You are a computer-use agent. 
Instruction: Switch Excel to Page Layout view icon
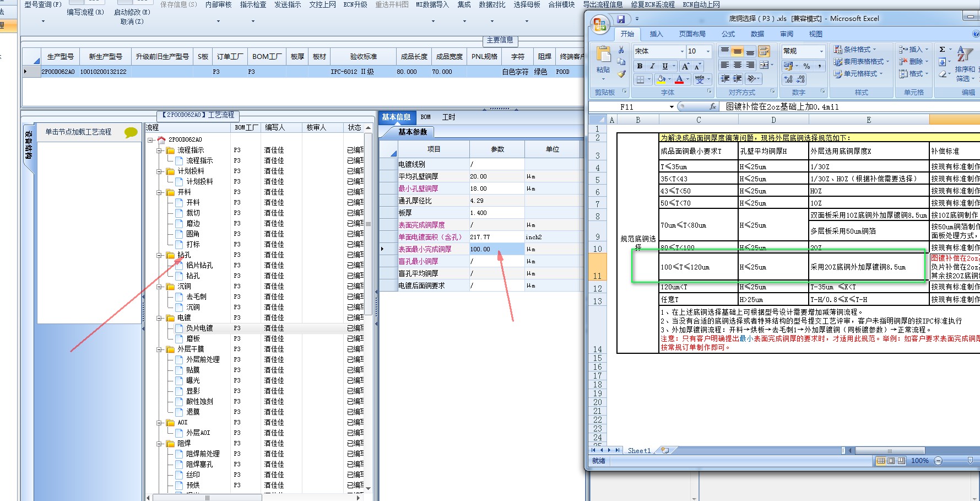tap(891, 461)
